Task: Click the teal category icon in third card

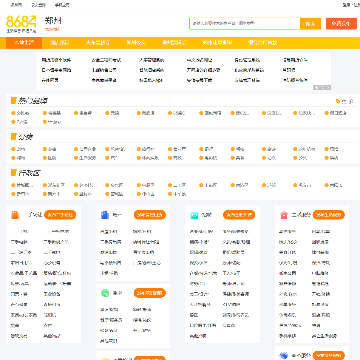Action: [x=194, y=215]
